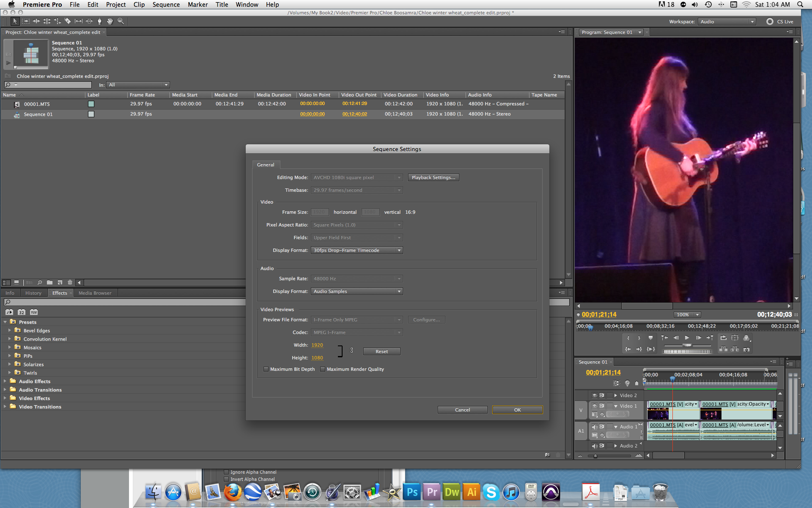Image resolution: width=812 pixels, height=508 pixels.
Task: Click the Set Out Point button
Action: click(639, 338)
